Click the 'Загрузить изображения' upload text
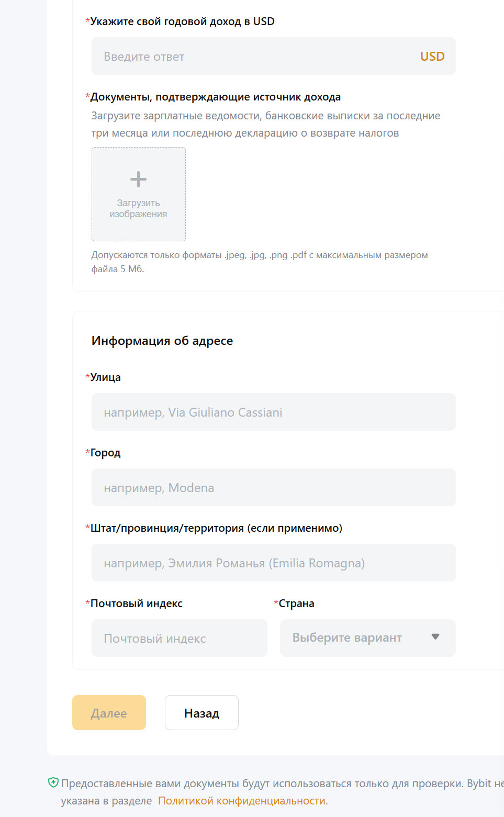 (138, 208)
